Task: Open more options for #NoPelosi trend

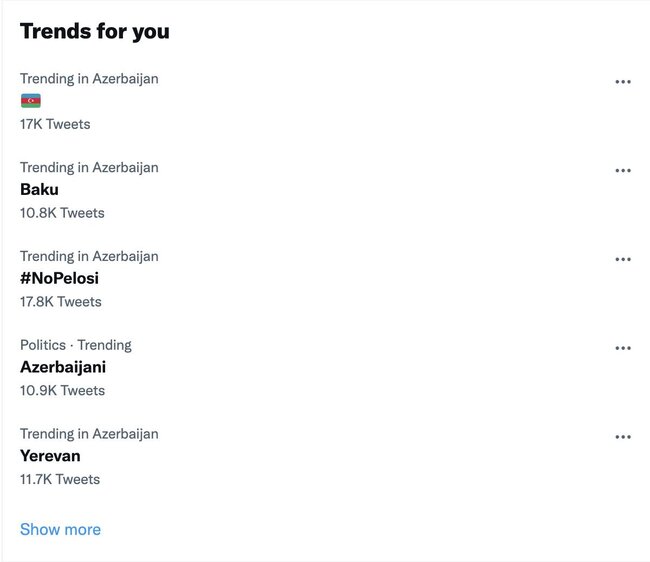Action: [623, 259]
